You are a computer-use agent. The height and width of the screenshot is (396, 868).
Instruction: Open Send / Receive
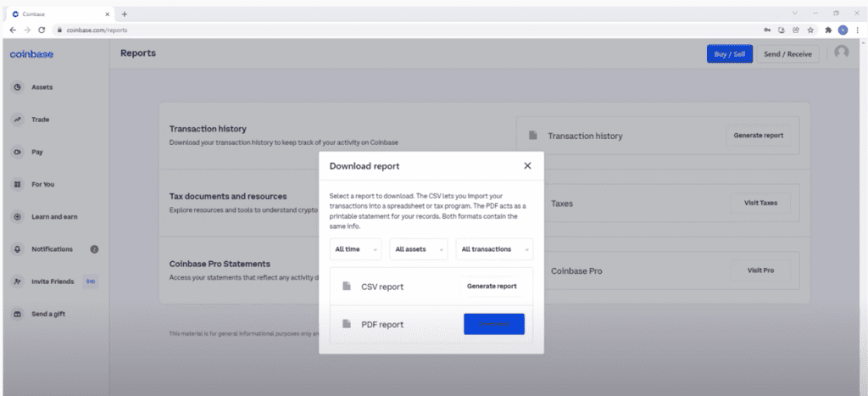(787, 54)
